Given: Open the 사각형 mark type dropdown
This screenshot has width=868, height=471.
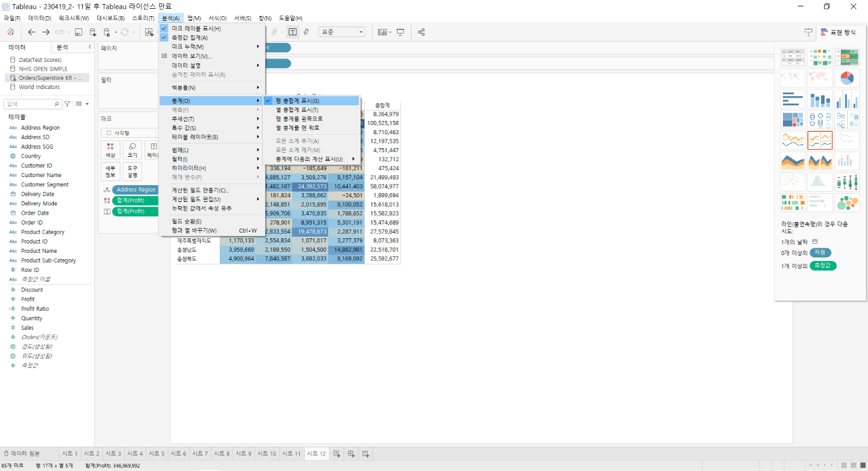Looking at the screenshot, I should pyautogui.click(x=129, y=133).
